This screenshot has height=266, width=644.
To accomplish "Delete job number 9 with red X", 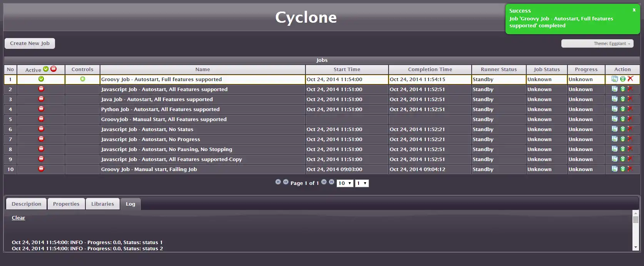I will pos(630,159).
